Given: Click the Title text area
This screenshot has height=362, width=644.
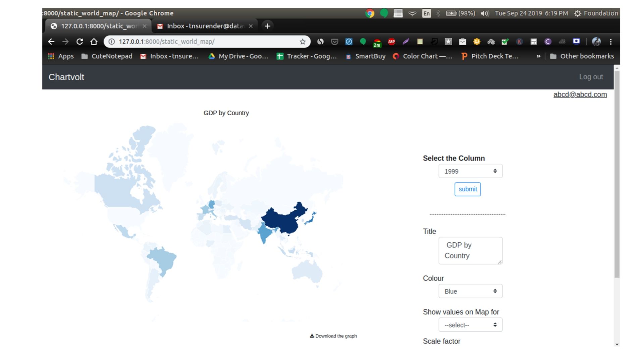Looking at the screenshot, I should 470,250.
